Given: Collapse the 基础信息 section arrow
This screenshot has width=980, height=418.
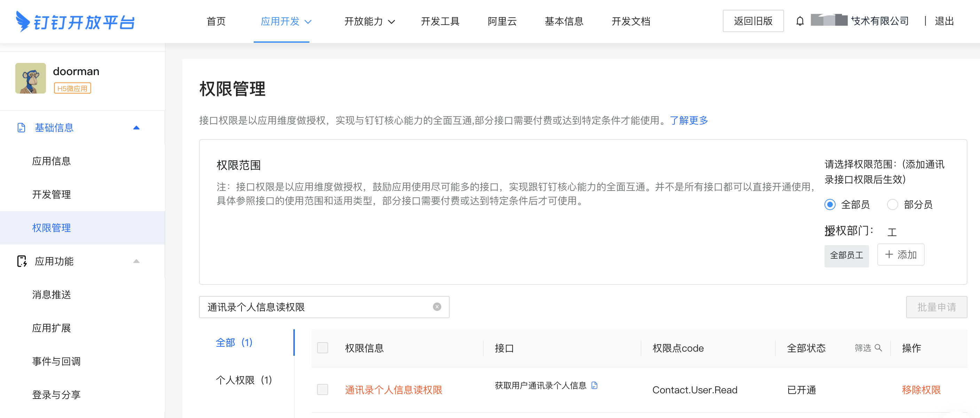Looking at the screenshot, I should coord(136,128).
